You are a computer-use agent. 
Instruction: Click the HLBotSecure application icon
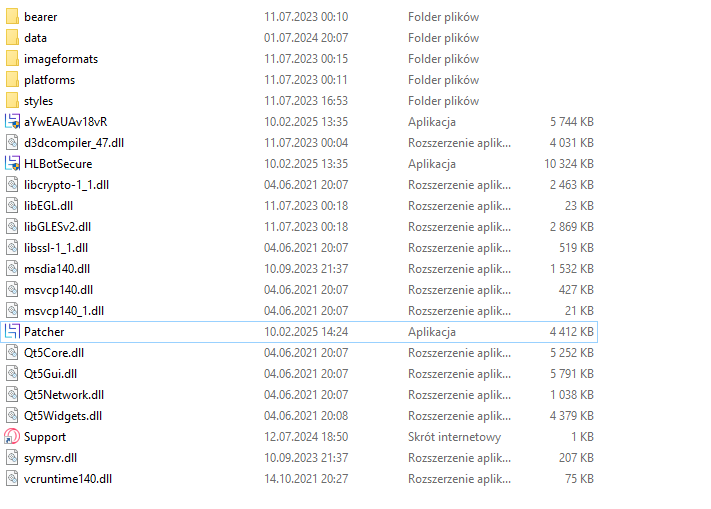12,163
